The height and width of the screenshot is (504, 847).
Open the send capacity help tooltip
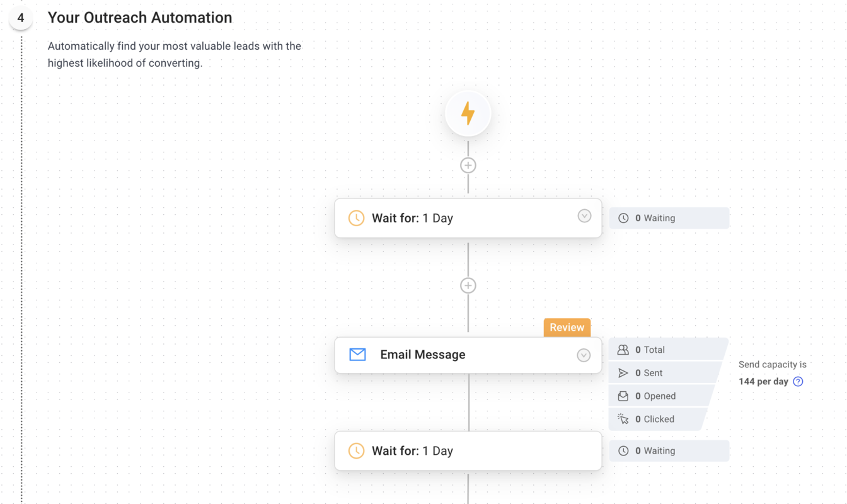click(x=798, y=381)
